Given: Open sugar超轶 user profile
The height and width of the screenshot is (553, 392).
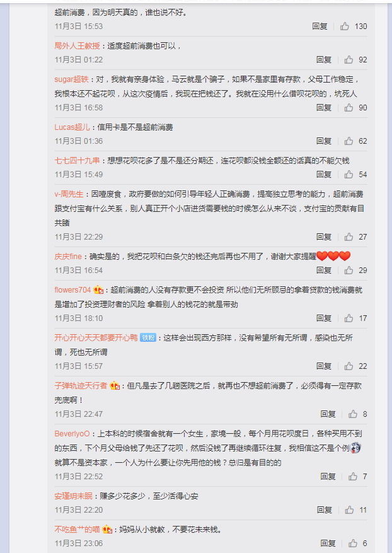Looking at the screenshot, I should pos(72,79).
